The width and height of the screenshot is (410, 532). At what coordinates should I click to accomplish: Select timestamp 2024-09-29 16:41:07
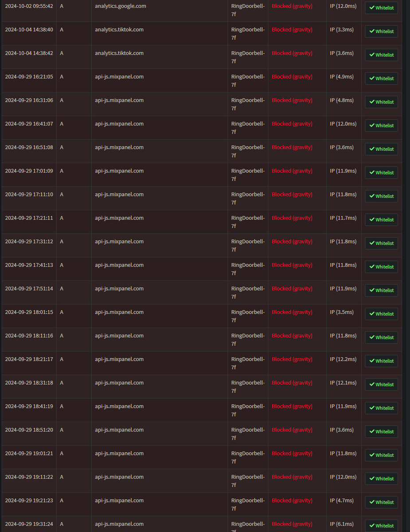click(x=29, y=124)
